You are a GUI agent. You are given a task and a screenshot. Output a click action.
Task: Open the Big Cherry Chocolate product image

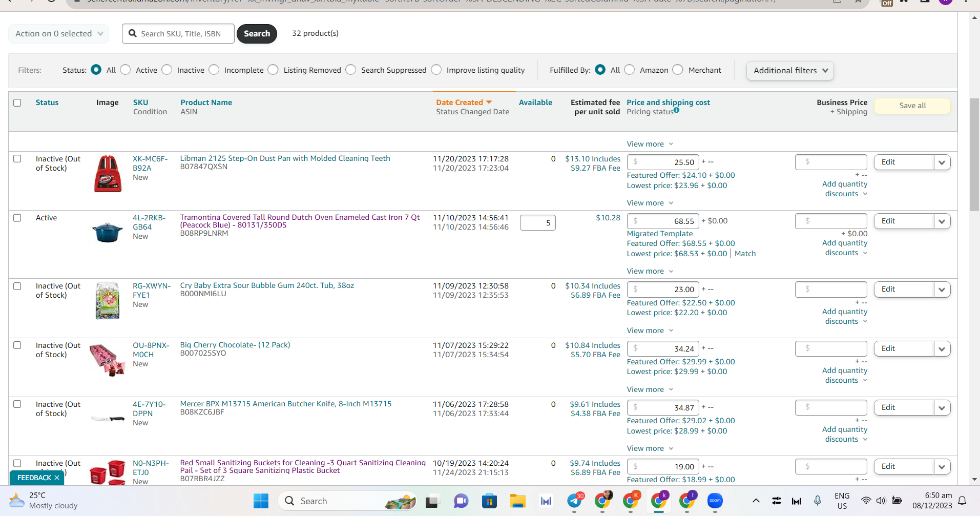(x=108, y=359)
